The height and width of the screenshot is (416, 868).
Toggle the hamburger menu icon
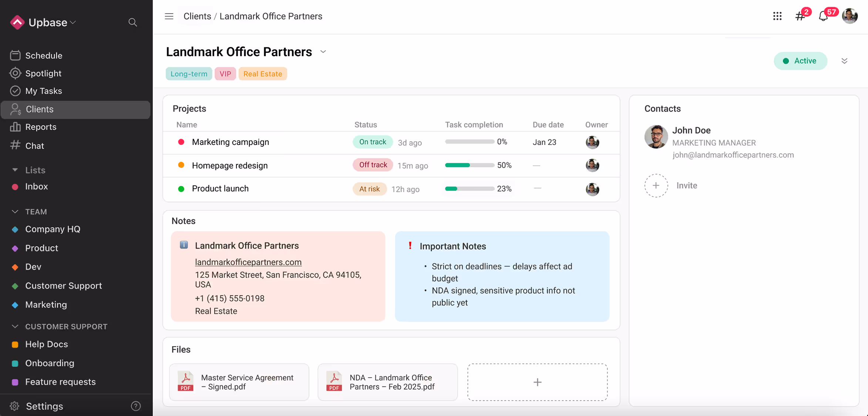pyautogui.click(x=169, y=16)
